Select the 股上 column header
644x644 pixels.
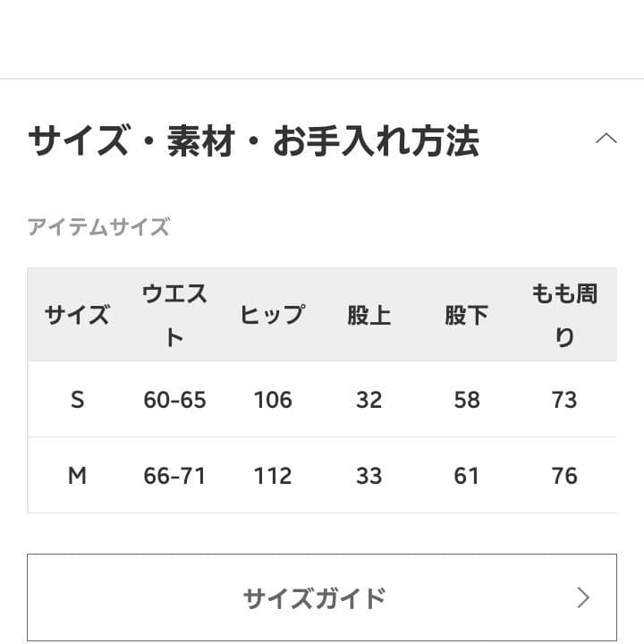coord(369,315)
